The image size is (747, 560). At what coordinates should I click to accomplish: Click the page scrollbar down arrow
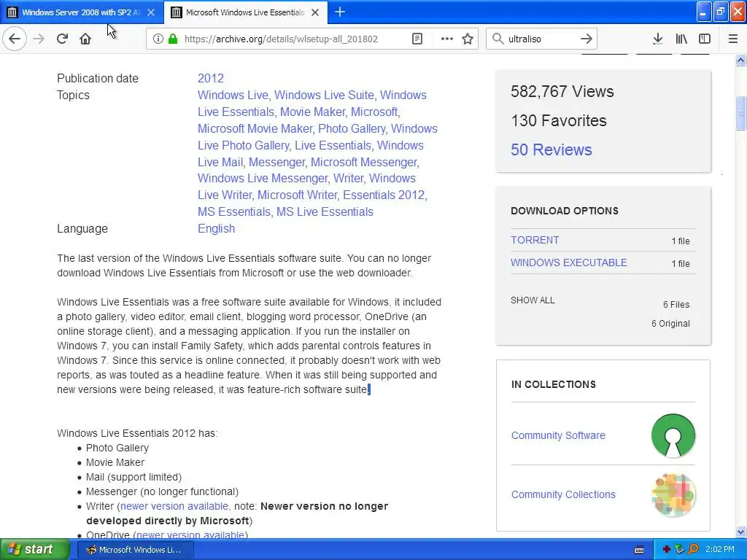740,532
